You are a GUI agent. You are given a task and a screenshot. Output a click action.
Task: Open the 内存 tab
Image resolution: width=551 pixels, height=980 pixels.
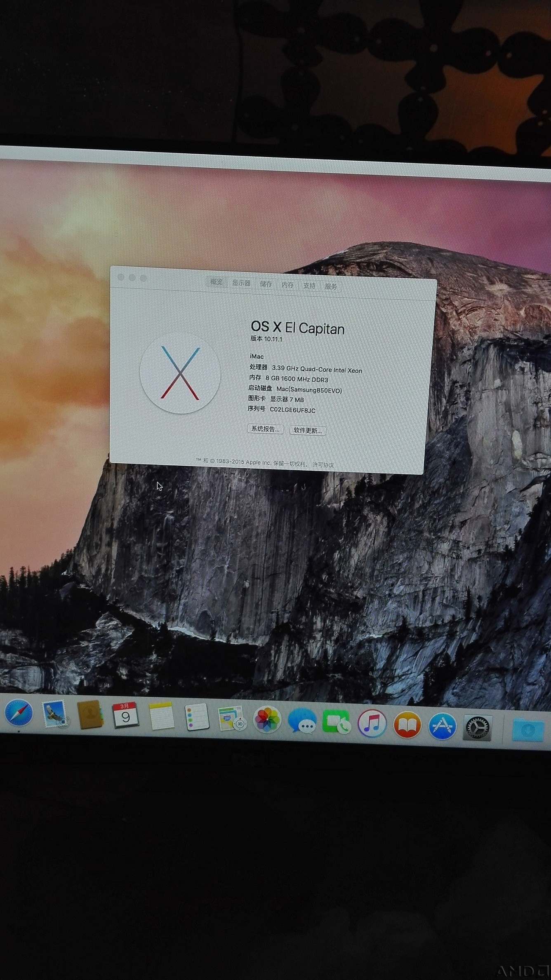pos(288,285)
